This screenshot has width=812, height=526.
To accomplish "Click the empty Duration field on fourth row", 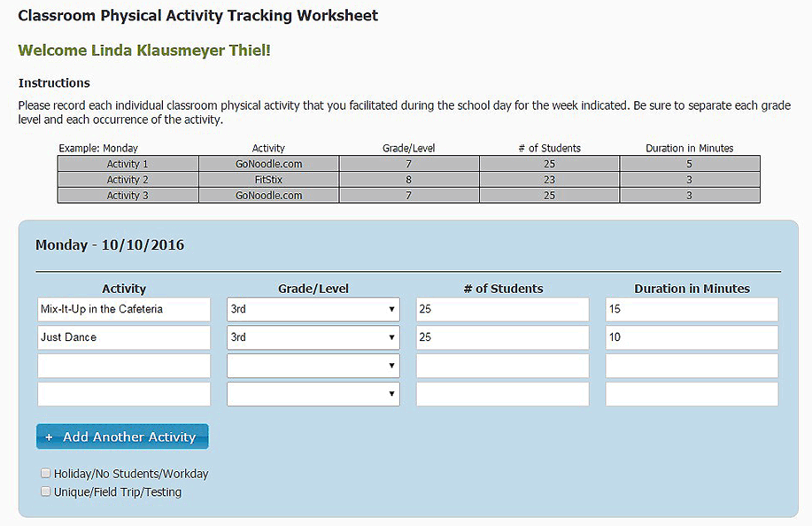I will click(690, 393).
